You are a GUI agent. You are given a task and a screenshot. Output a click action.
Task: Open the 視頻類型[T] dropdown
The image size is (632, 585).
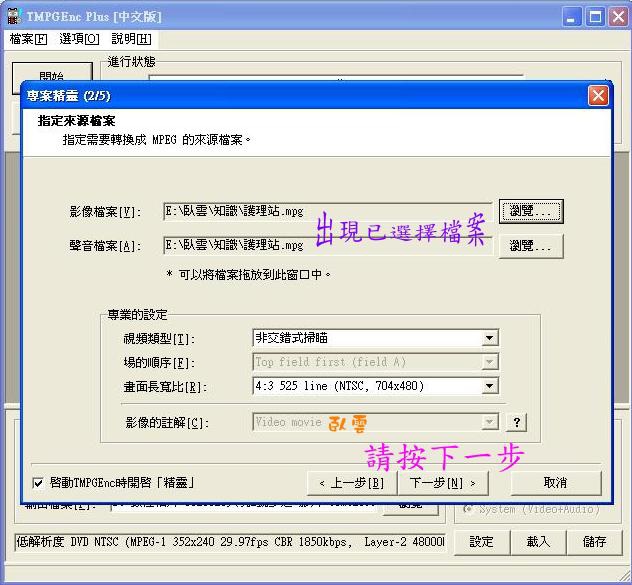tap(490, 338)
